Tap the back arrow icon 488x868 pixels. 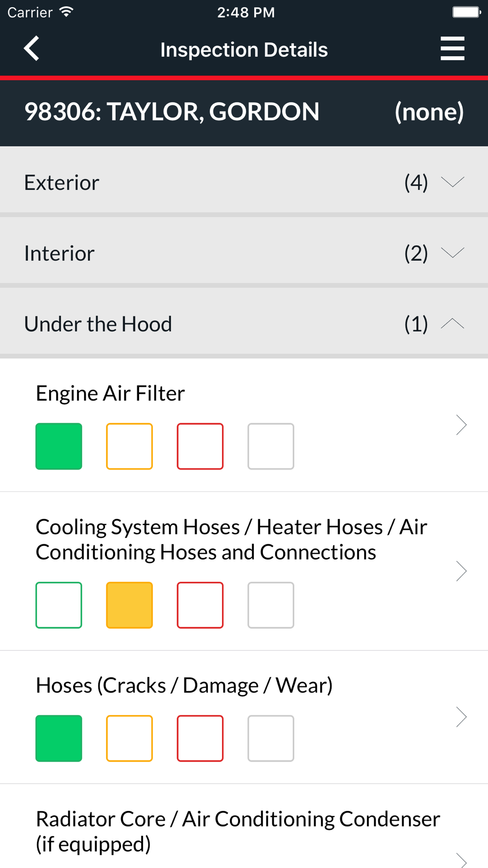click(x=32, y=49)
